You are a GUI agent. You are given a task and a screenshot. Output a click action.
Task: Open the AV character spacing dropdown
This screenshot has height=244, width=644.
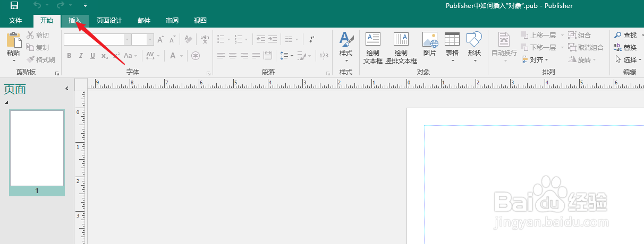153,56
